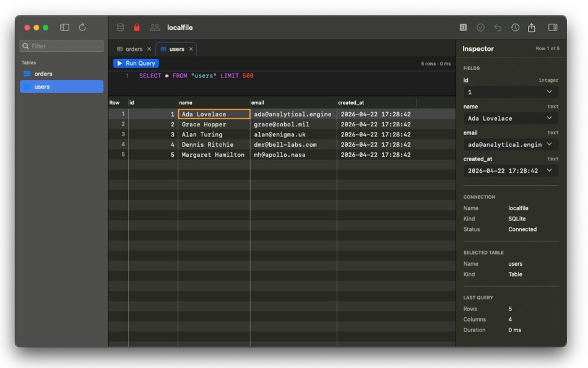
Task: Click the Duration '0 ms' value
Action: point(514,330)
